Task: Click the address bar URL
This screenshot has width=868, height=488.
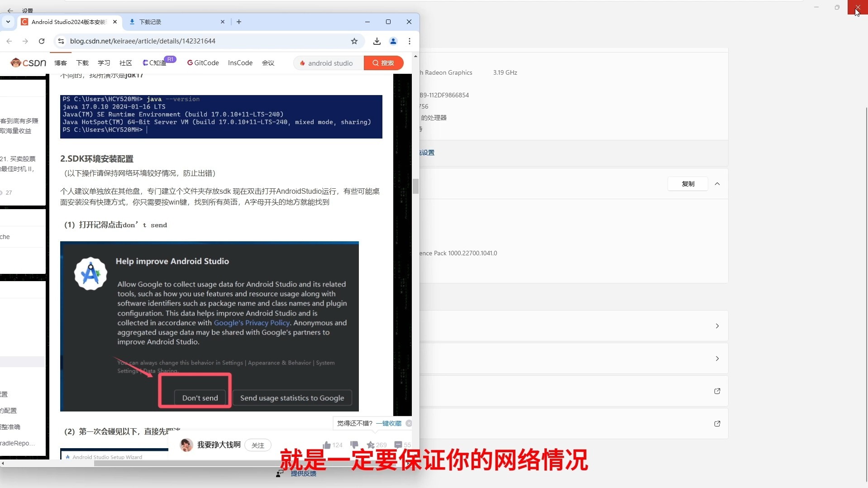Action: 143,41
